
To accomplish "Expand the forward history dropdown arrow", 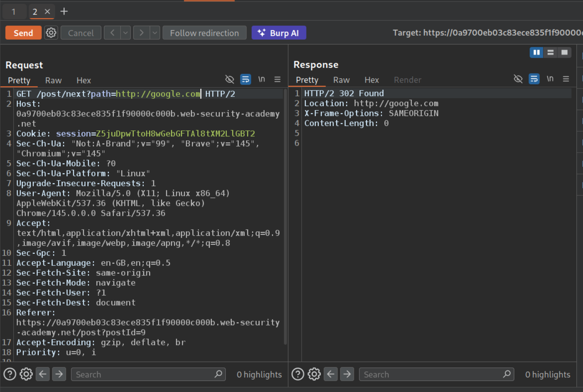I will (155, 33).
